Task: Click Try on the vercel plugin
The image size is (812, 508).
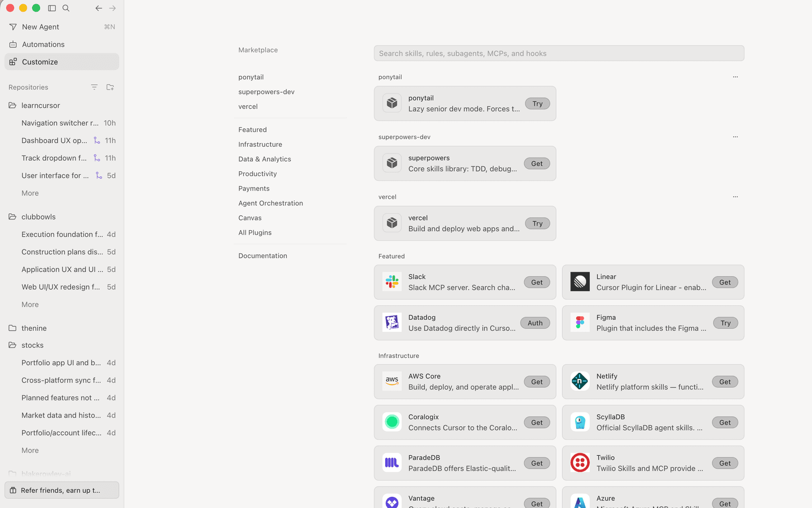Action: click(537, 224)
